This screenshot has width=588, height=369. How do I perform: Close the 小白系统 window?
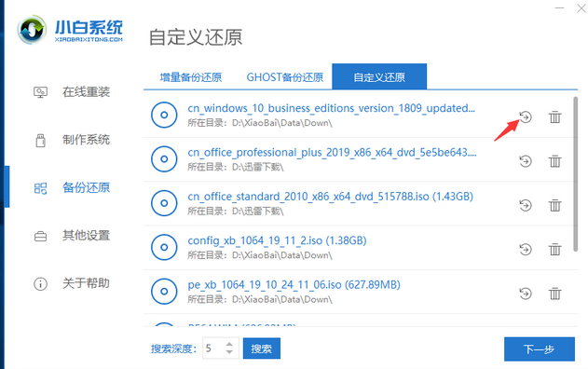581,7
